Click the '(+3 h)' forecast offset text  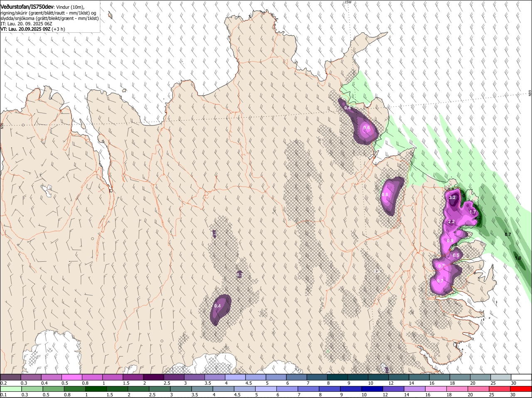59,29
